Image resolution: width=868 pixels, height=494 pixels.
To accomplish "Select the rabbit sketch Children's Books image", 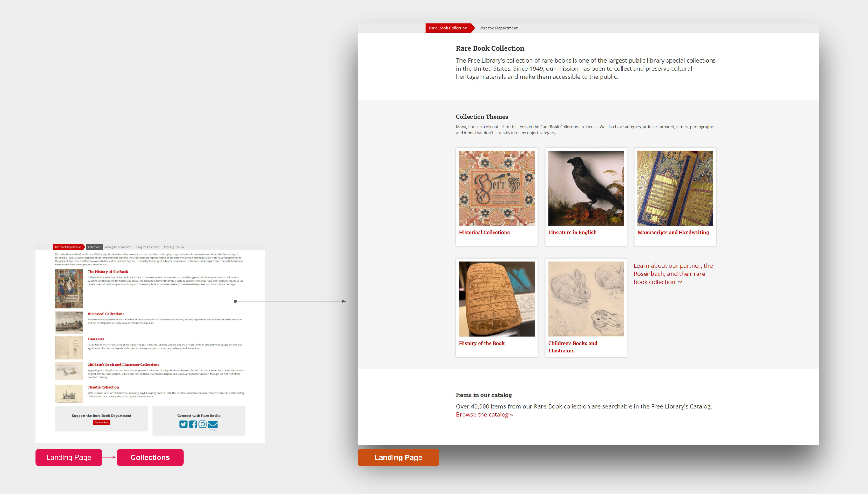I will click(586, 299).
